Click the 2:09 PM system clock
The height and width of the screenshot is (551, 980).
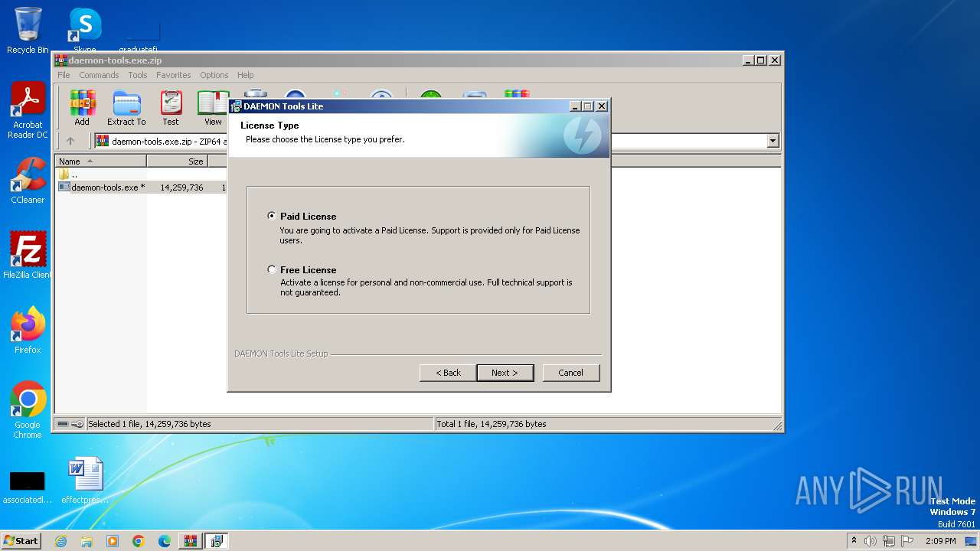(x=940, y=541)
